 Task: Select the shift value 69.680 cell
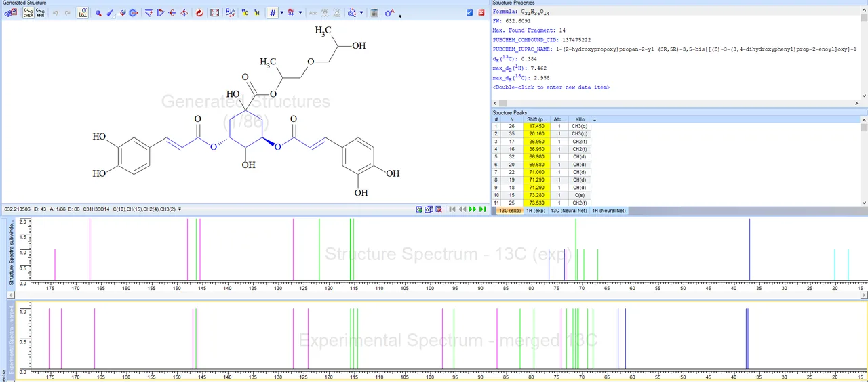537,164
